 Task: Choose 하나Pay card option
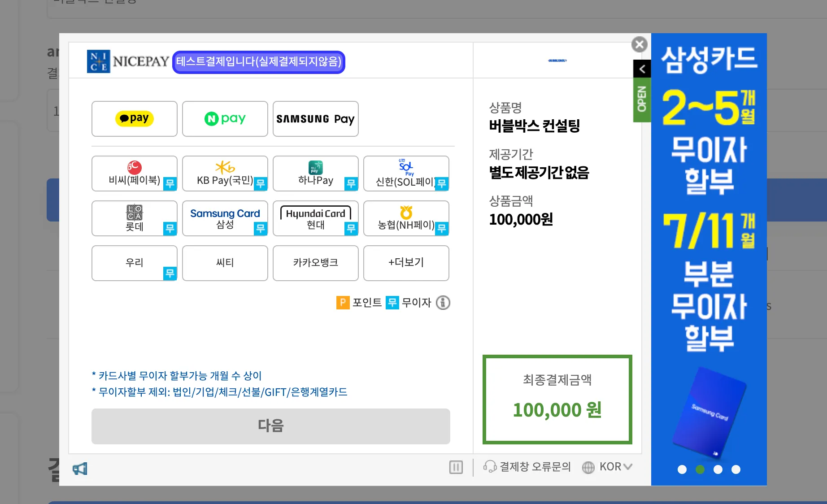pos(316,174)
